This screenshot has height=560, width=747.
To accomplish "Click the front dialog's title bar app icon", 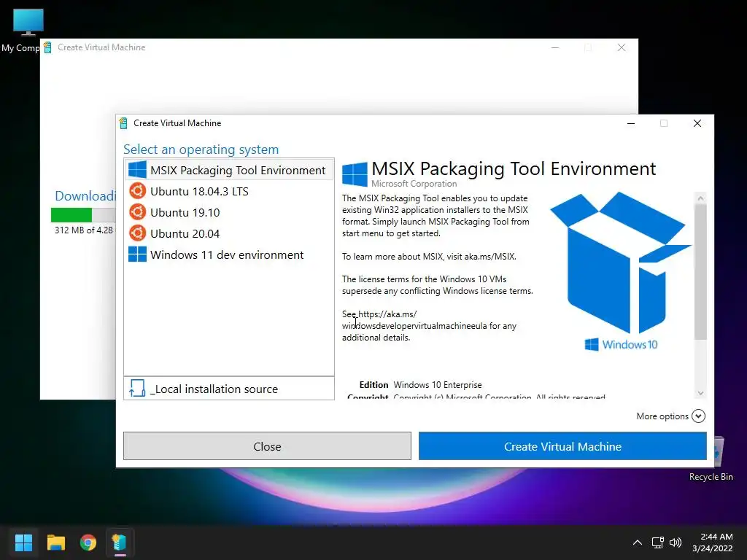I will click(x=123, y=122).
